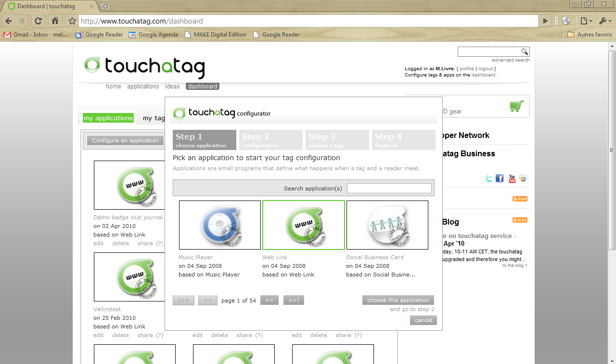Click the Go arrow beside the address bar
The height and width of the screenshot is (364, 616).
(545, 21)
